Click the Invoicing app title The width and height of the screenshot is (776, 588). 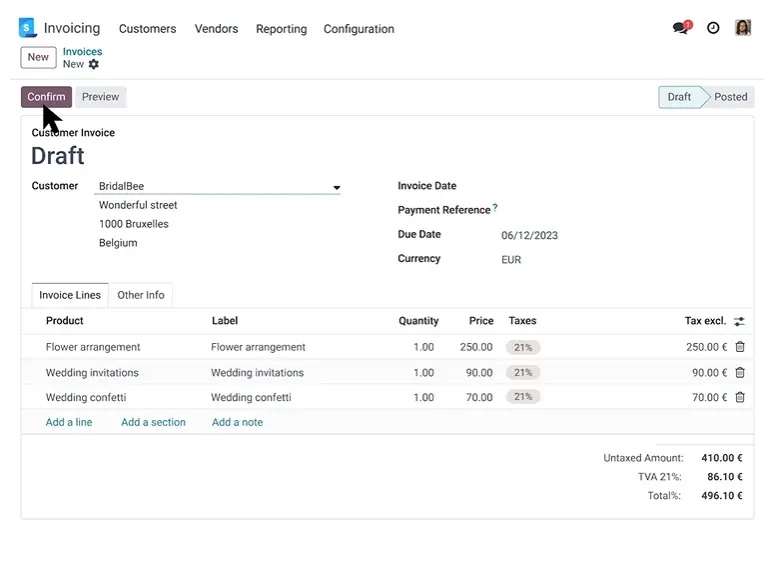pyautogui.click(x=72, y=28)
